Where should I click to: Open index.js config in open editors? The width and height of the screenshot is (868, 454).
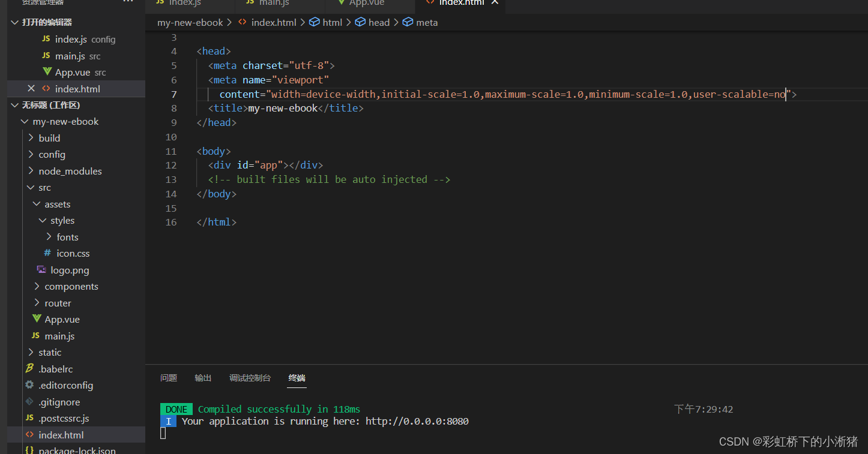pyautogui.click(x=76, y=39)
